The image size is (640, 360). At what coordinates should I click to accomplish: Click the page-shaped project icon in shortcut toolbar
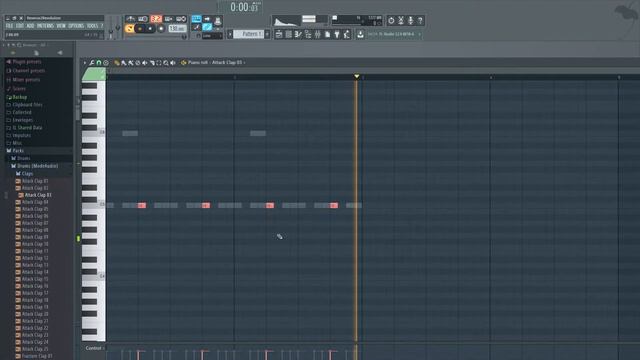click(327, 34)
